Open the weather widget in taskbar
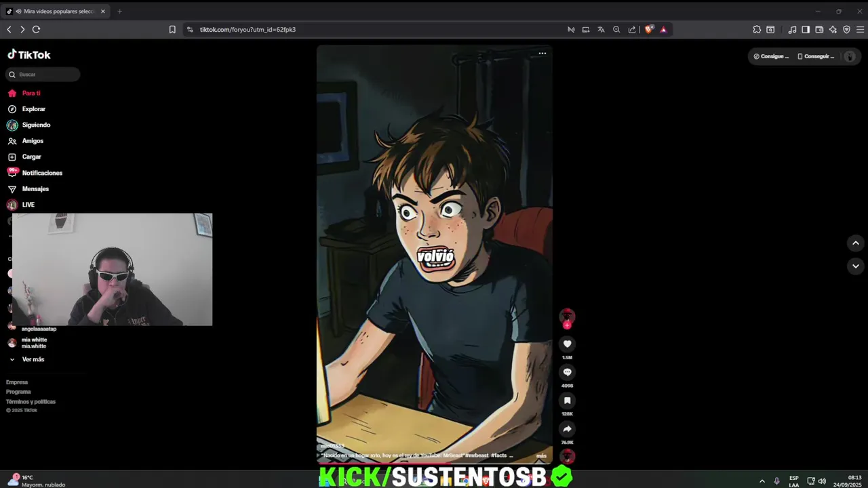Screen dimensions: 868x488 (x=37, y=481)
